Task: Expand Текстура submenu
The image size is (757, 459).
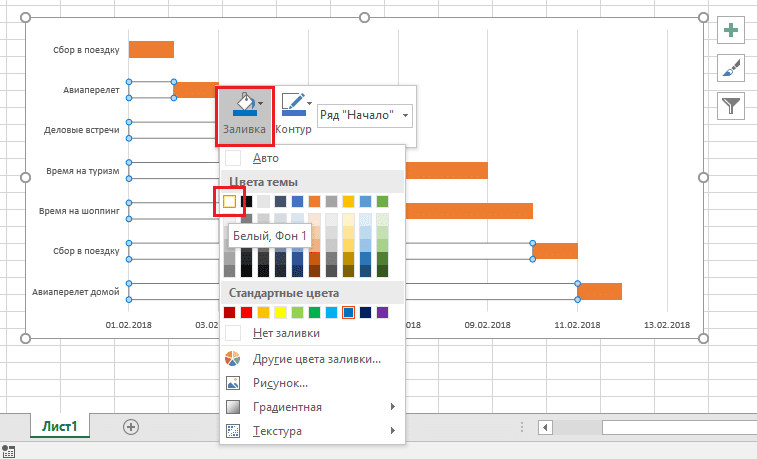Action: [312, 431]
